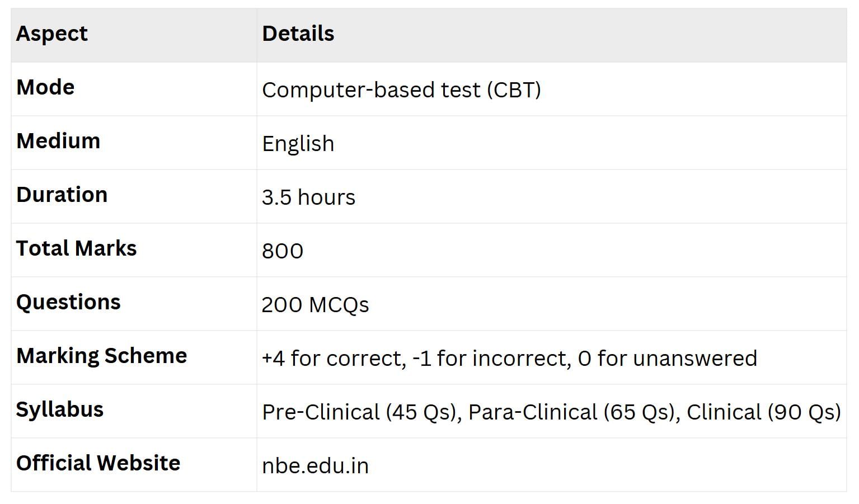
Task: Click the Clinical (90 Qs) text
Action: click(x=763, y=412)
